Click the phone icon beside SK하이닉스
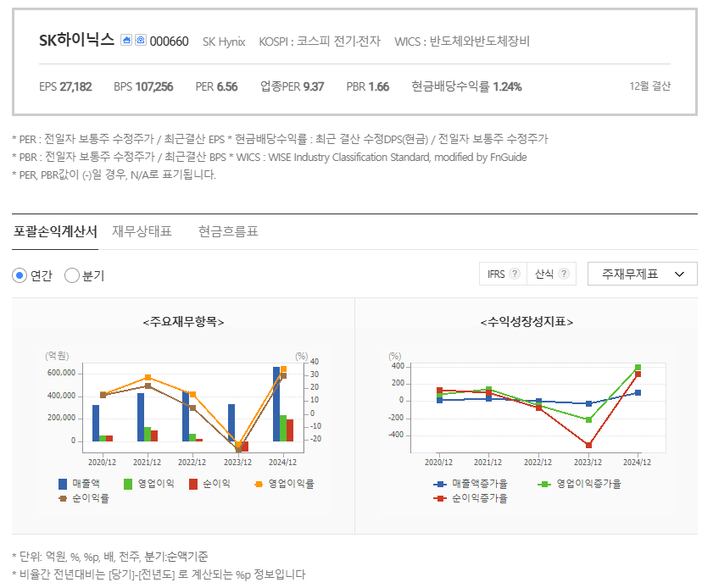Image resolution: width=702 pixels, height=588 pixels. 141,41
